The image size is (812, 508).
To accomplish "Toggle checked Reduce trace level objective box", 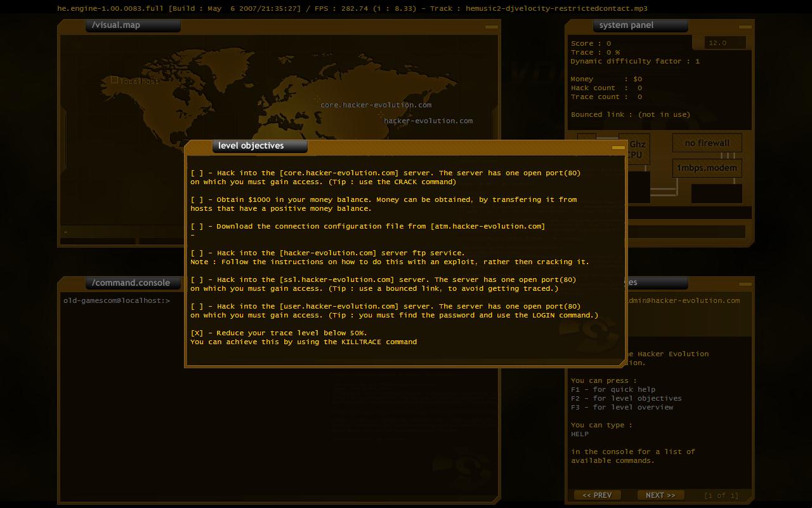I will pos(197,333).
